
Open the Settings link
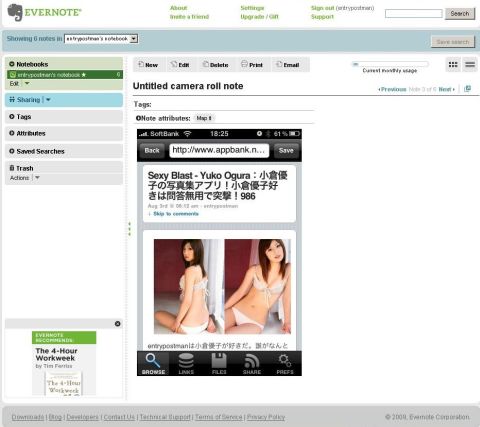(x=252, y=8)
